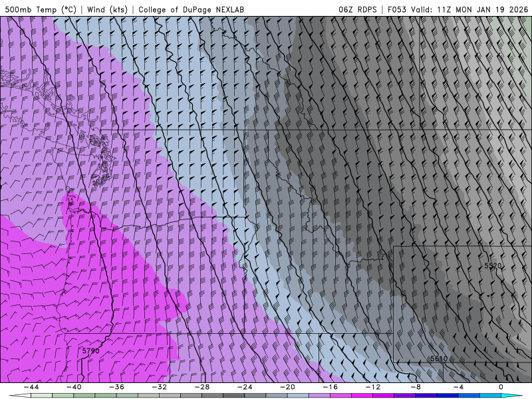Click the -24 colorbar scale label
This screenshot has width=532, height=399.
pos(245,387)
